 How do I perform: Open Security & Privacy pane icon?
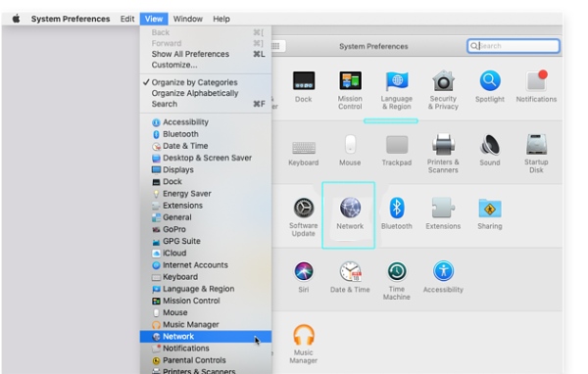point(443,81)
